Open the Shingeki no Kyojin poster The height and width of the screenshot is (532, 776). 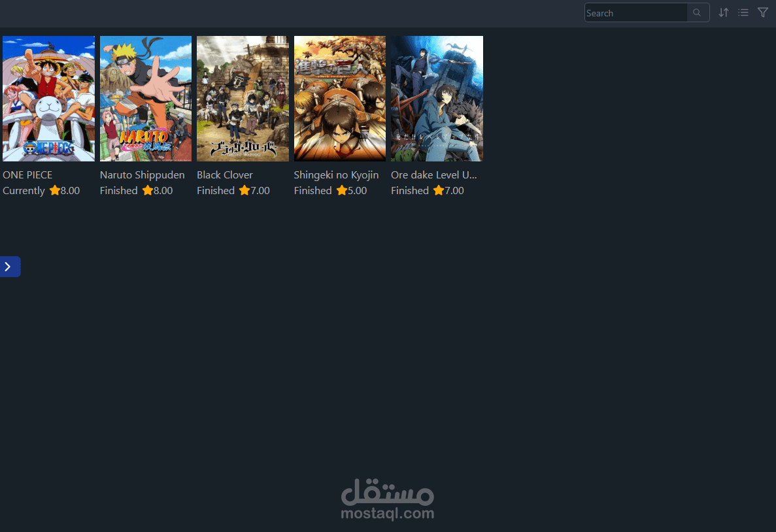(x=339, y=99)
